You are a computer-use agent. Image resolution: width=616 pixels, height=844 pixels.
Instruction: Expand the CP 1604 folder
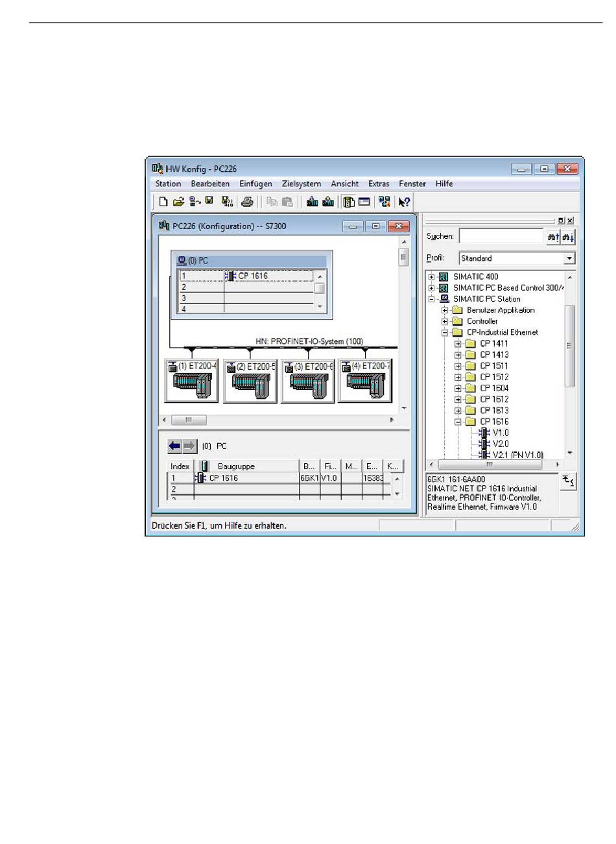pos(458,389)
